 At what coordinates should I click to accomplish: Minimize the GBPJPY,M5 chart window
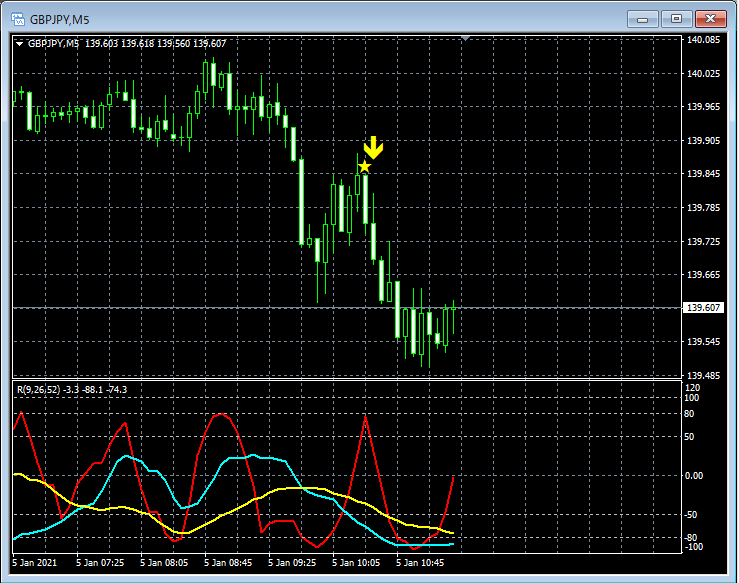coord(642,19)
